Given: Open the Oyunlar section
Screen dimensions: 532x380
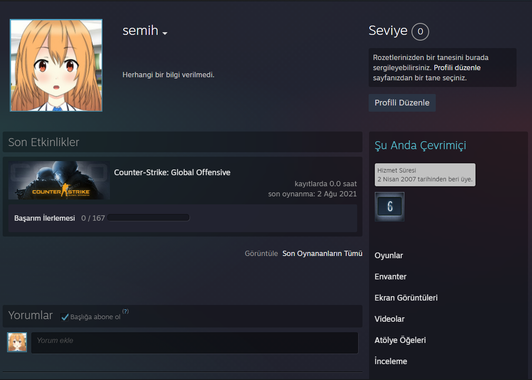Looking at the screenshot, I should [x=388, y=255].
